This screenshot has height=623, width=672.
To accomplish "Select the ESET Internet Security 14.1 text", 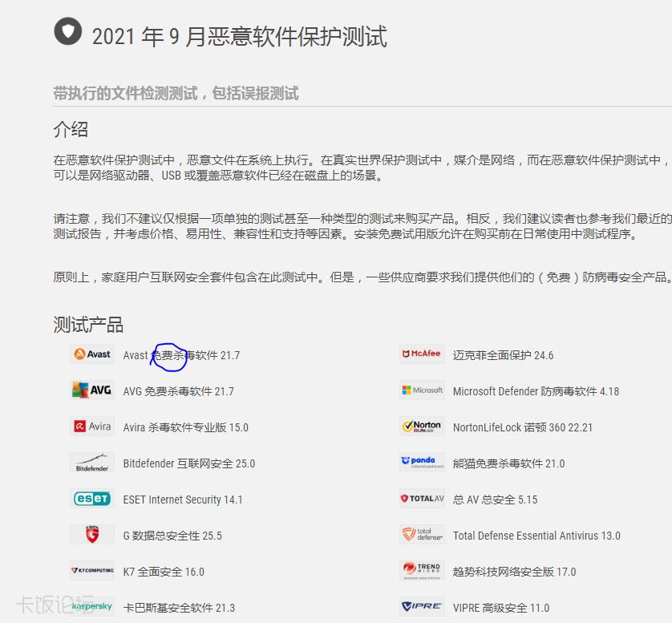I will click(x=183, y=500).
